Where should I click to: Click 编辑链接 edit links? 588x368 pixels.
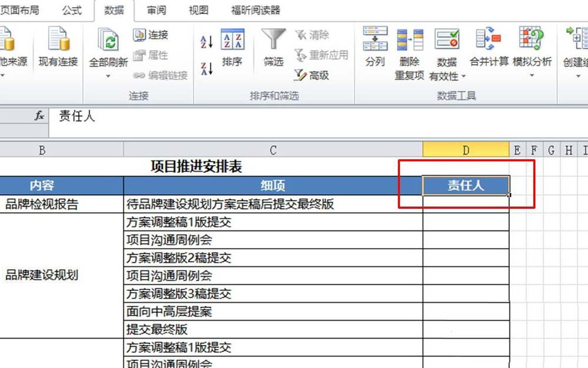coord(160,75)
